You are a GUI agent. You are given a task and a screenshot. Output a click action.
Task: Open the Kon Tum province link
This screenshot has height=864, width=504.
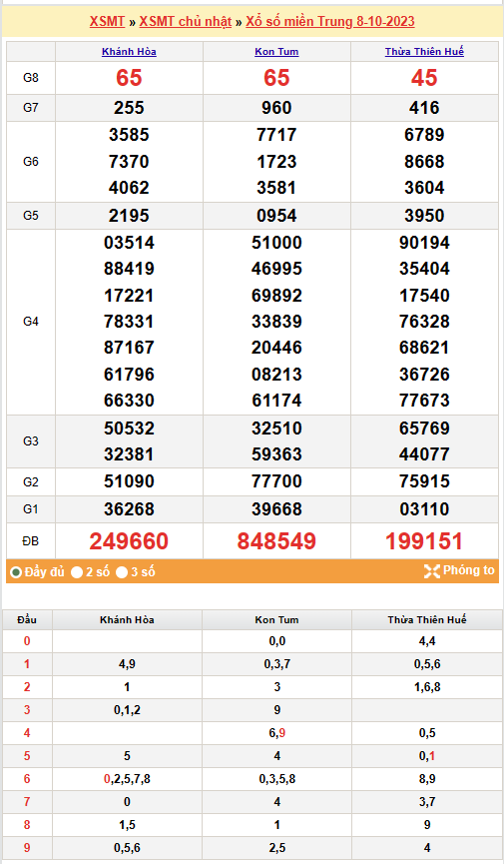coord(276,52)
